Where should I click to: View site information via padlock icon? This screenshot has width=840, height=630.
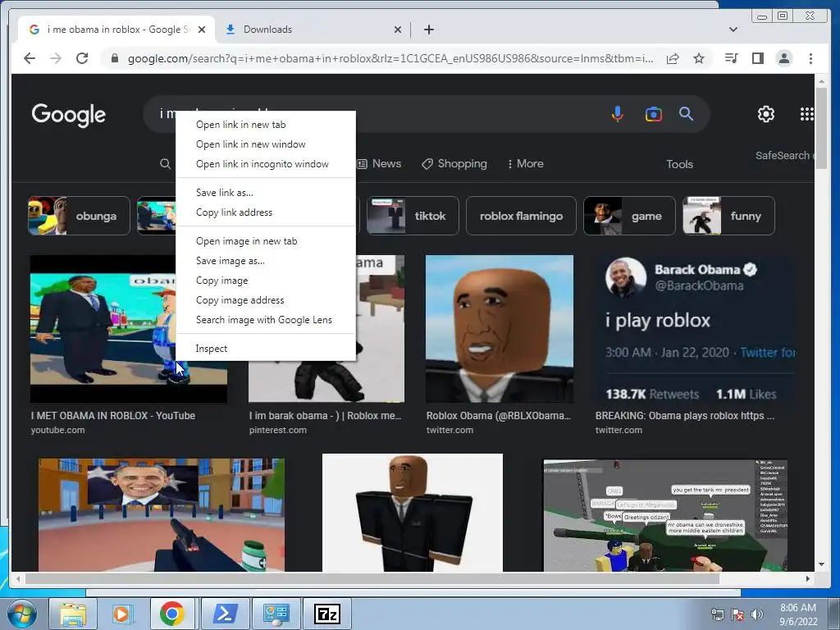pyautogui.click(x=114, y=58)
